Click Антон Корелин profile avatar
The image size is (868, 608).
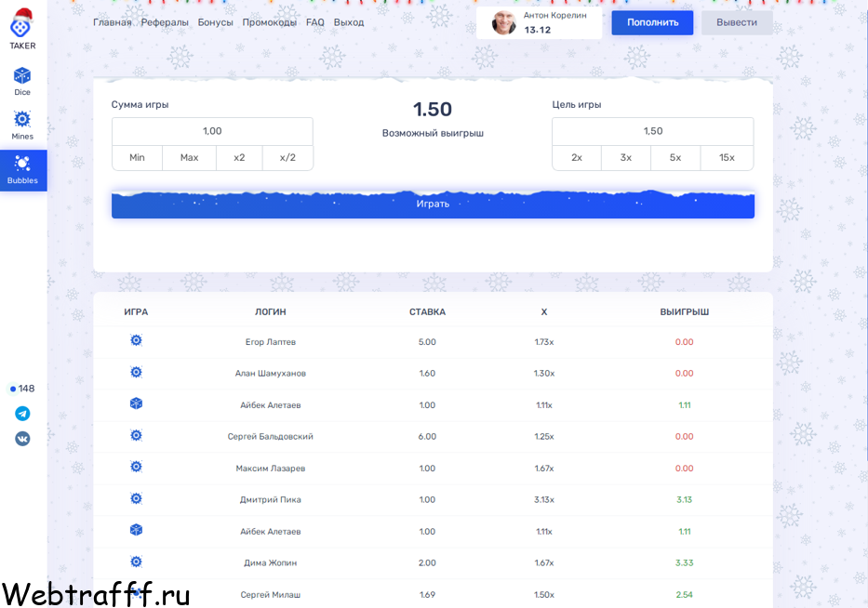[x=503, y=22]
